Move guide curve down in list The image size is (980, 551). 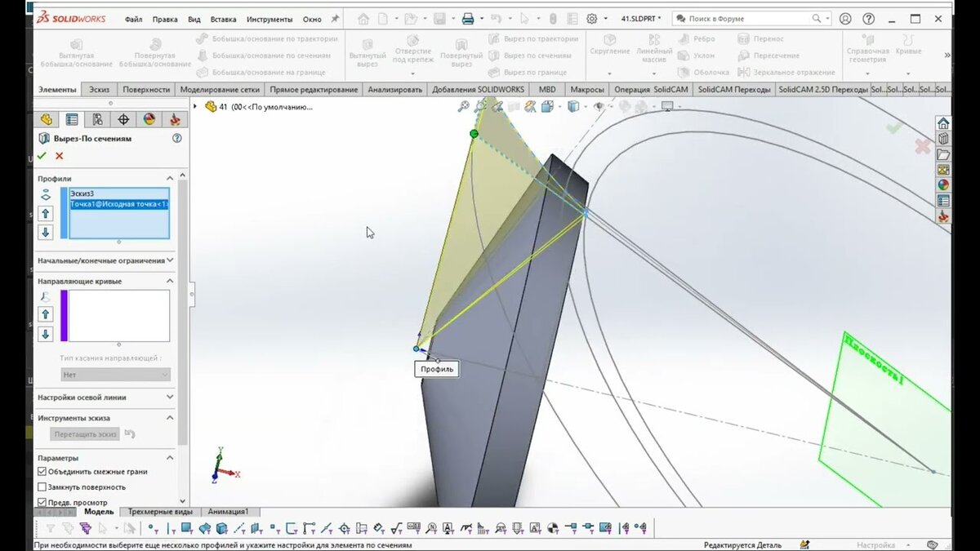tap(46, 334)
